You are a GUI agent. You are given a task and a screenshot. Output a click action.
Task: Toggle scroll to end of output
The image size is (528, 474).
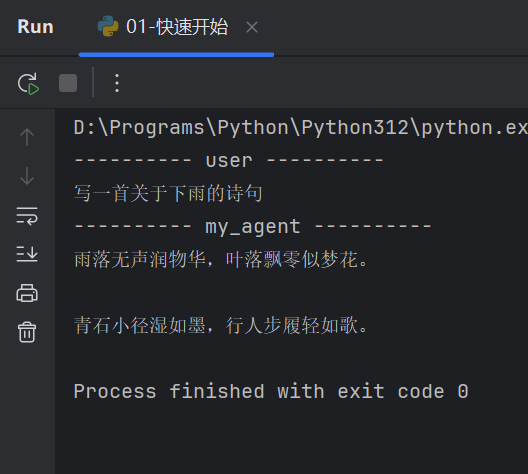point(27,254)
